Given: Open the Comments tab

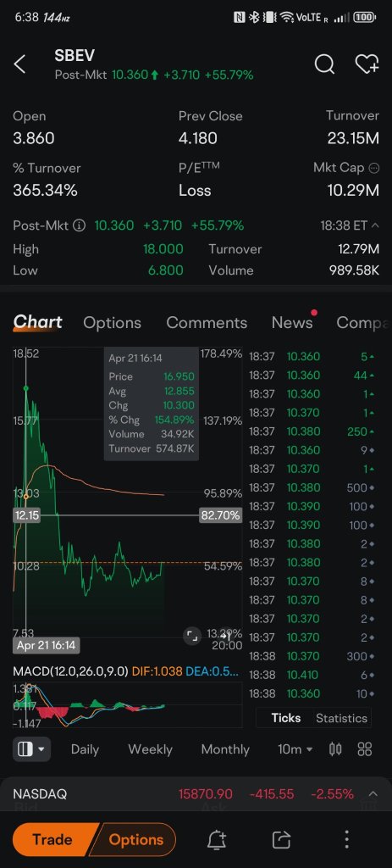Looking at the screenshot, I should [207, 323].
